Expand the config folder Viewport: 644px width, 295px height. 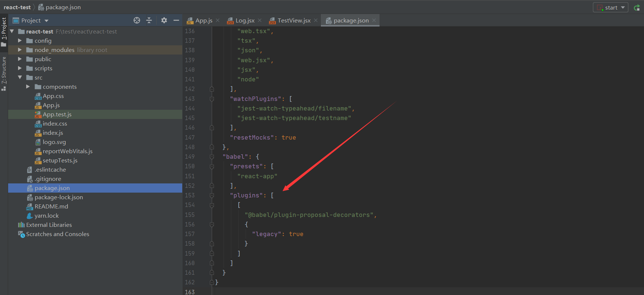click(20, 41)
